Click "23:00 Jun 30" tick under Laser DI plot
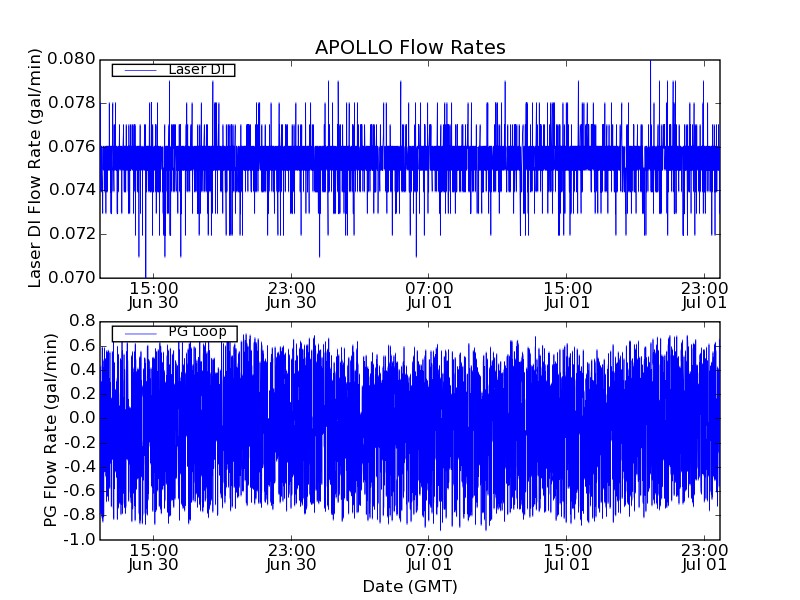This screenshot has height=600, width=800. click(x=291, y=296)
